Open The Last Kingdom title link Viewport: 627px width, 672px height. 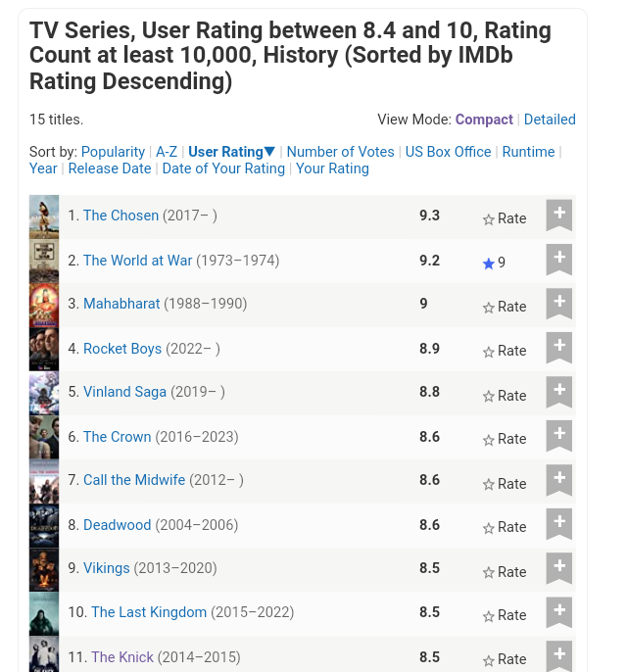coord(149,612)
